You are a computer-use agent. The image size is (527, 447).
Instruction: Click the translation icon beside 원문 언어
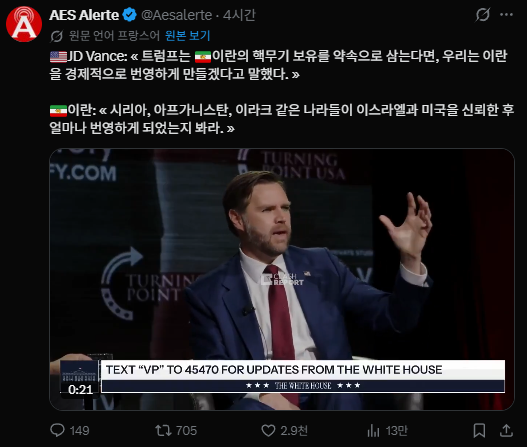click(x=56, y=36)
